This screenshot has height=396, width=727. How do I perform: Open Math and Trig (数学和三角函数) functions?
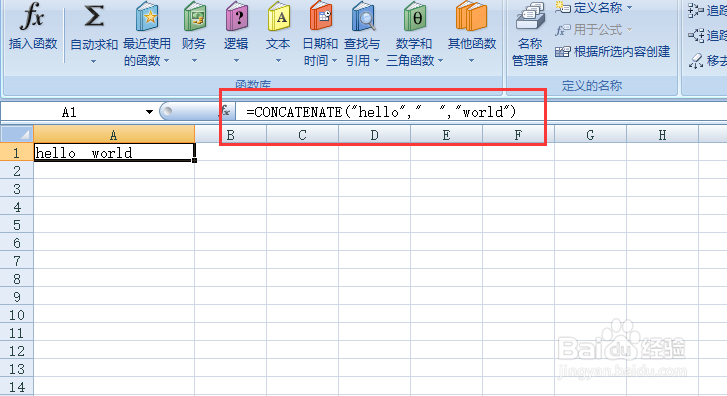[414, 33]
